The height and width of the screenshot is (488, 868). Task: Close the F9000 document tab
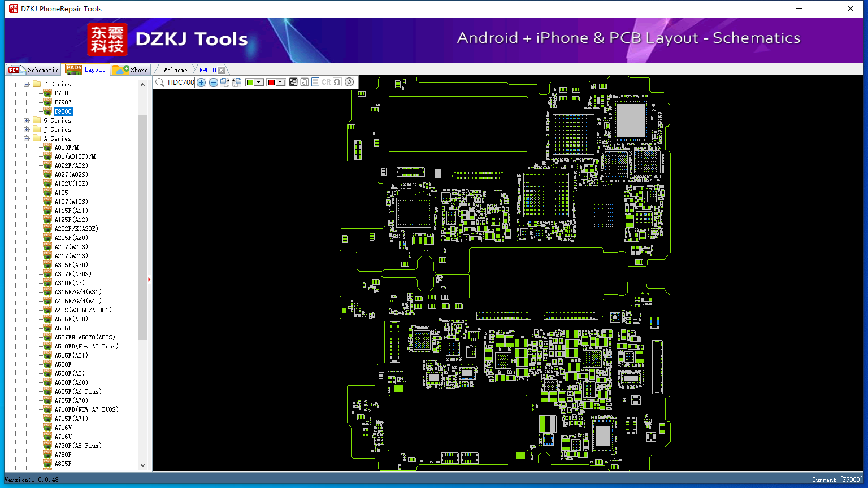point(222,70)
